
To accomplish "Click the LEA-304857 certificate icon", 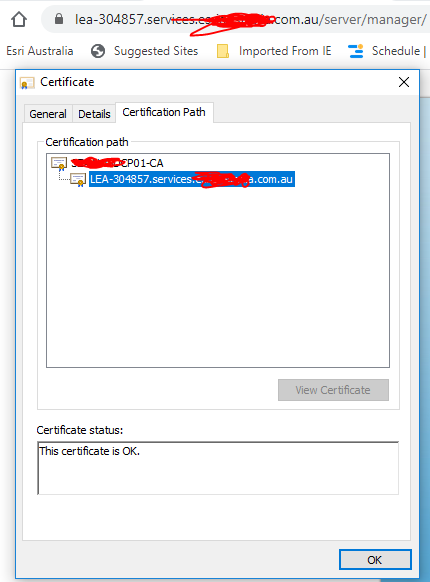I will tap(78, 180).
